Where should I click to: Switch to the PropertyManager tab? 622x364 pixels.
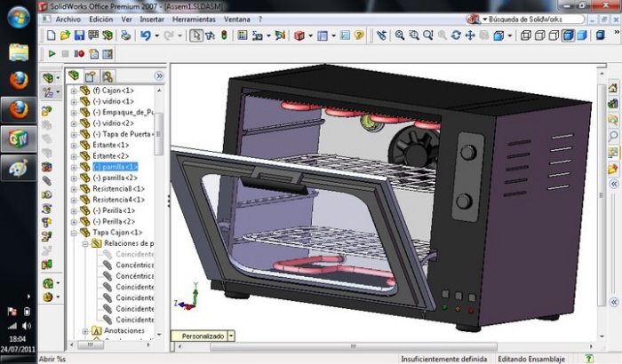(91, 75)
